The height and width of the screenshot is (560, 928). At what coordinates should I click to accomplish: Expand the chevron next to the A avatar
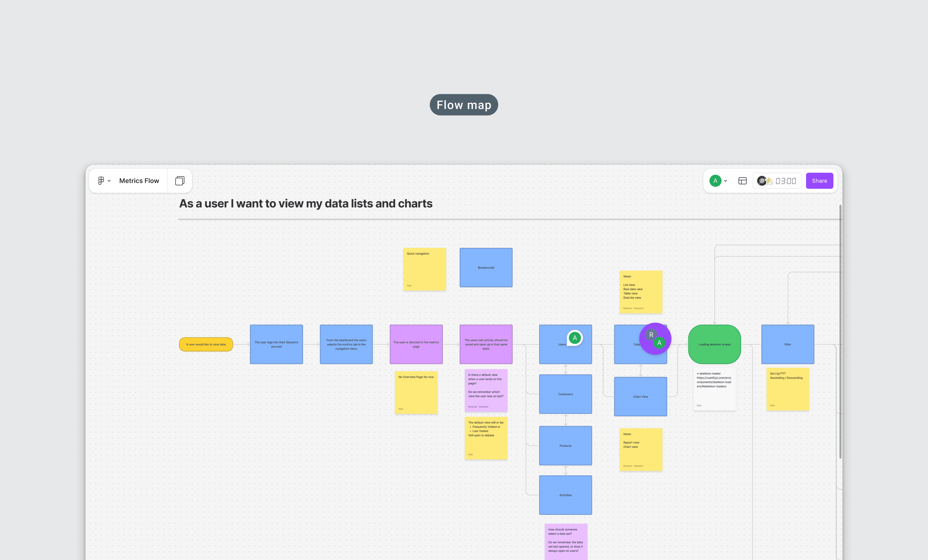click(x=725, y=181)
